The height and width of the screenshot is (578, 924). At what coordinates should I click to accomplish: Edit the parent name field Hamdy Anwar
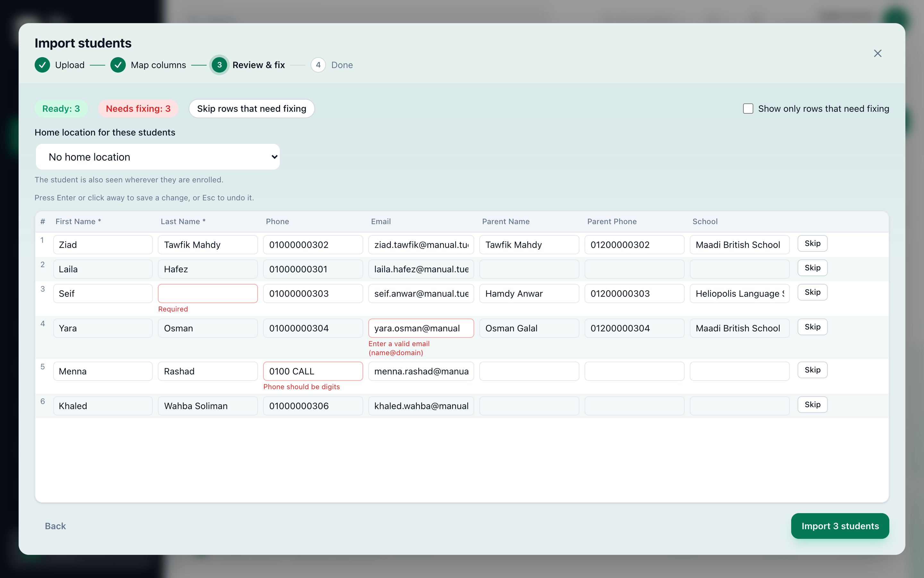click(529, 293)
